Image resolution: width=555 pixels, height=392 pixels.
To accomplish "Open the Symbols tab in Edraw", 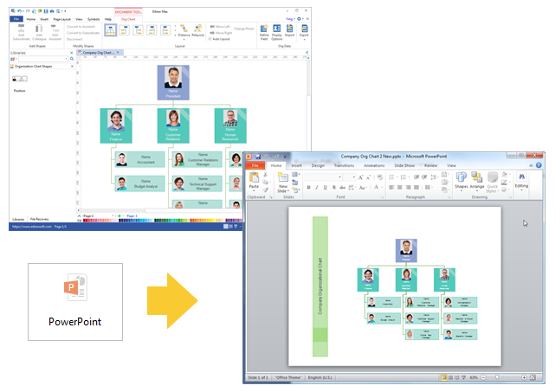I will point(94,19).
